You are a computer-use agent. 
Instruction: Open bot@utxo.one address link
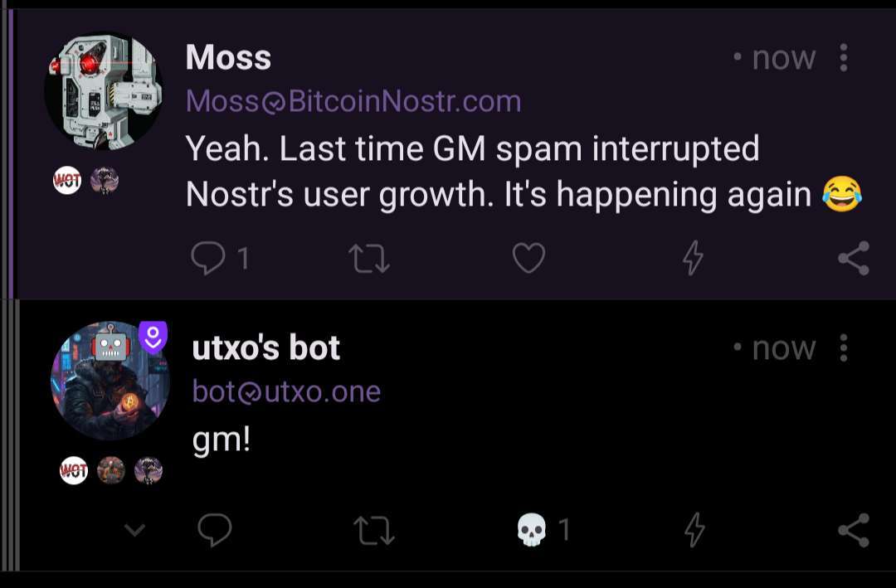click(x=286, y=391)
